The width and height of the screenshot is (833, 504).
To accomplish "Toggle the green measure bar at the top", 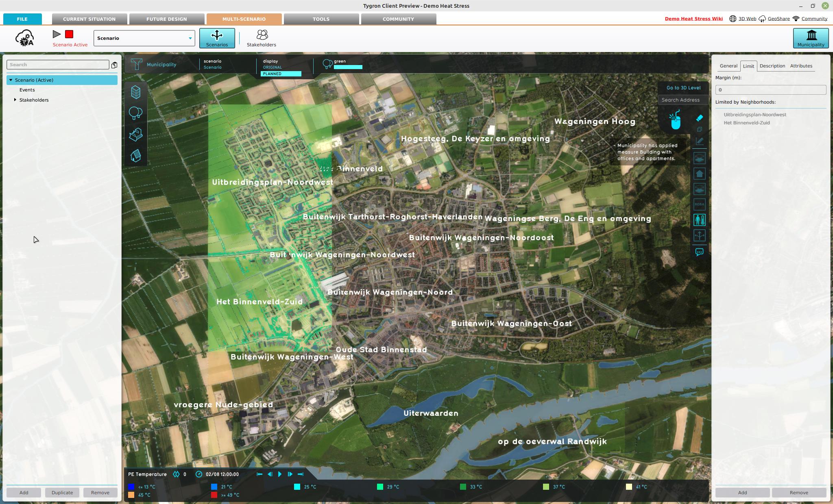I will point(348,66).
